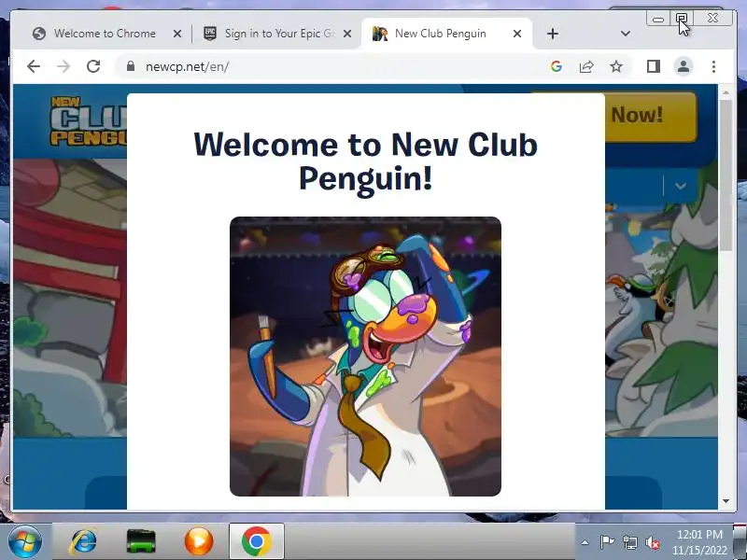Image resolution: width=747 pixels, height=560 pixels.
Task: Click the New Club Penguin logo
Action: [89, 121]
